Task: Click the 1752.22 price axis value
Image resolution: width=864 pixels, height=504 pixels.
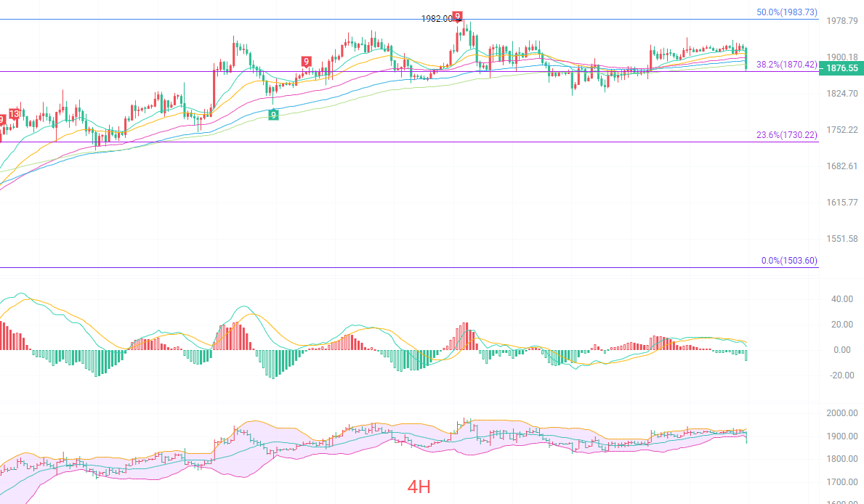Action: 842,130
